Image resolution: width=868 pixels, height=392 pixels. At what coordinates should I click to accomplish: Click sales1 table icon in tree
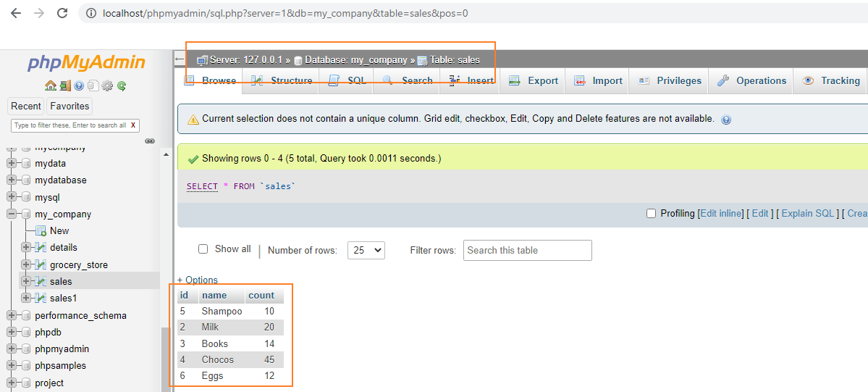click(x=40, y=299)
